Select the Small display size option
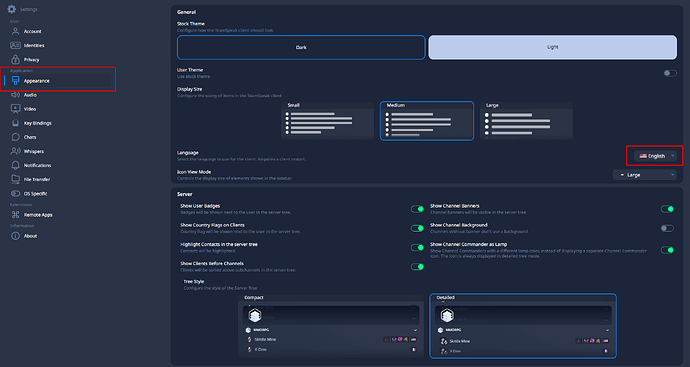Image resolution: width=690 pixels, height=367 pixels. click(x=327, y=121)
